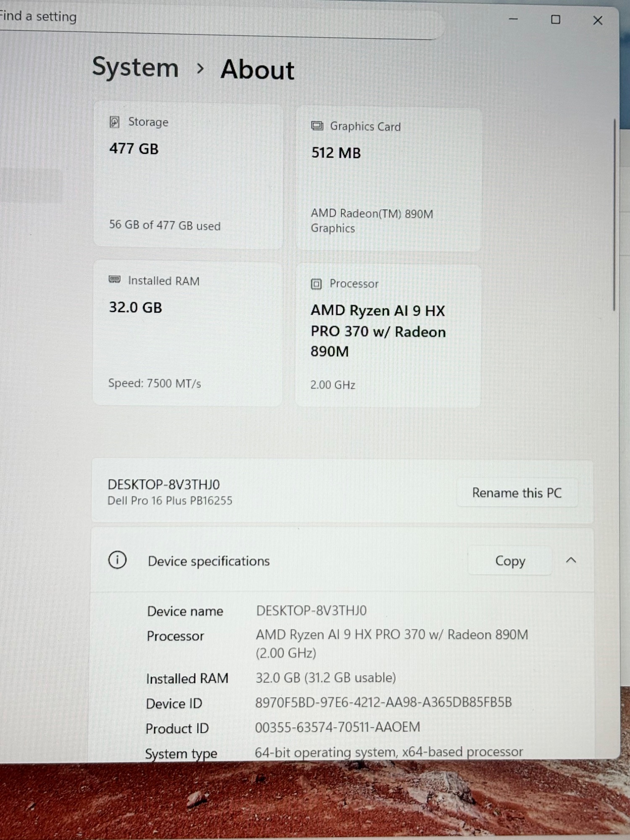
Task: Click the breadcrumb arrow between System and About
Action: click(x=200, y=68)
